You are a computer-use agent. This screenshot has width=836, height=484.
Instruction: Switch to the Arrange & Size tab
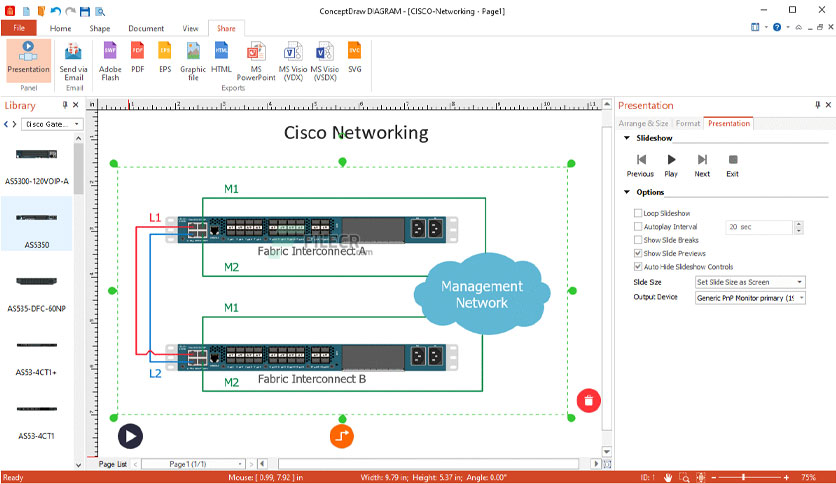click(x=644, y=124)
